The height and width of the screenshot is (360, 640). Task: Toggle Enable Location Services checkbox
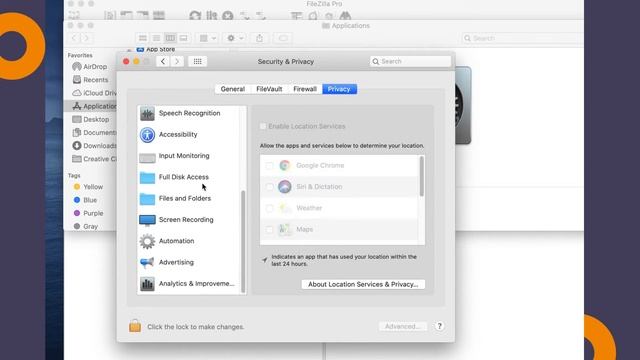click(x=263, y=126)
